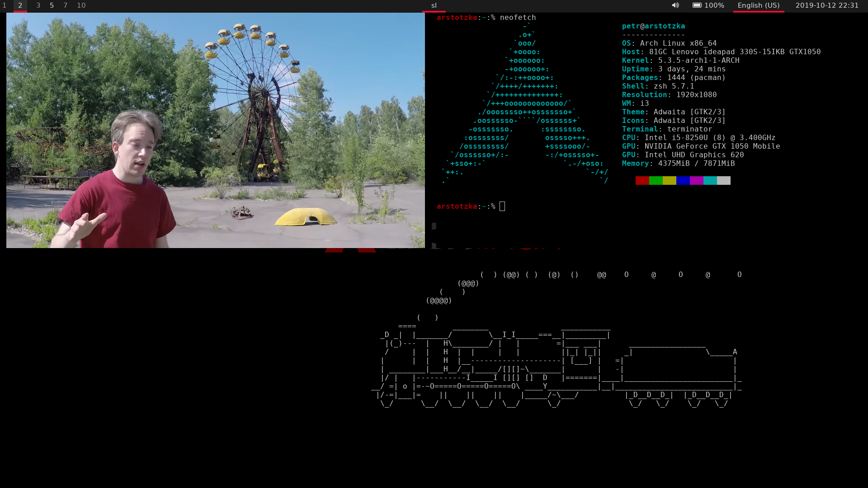This screenshot has height=488, width=868.
Task: Switch to workspace 3
Action: tap(38, 5)
